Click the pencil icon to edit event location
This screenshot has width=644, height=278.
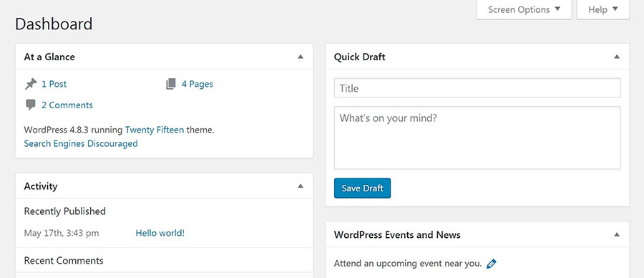pos(491,264)
